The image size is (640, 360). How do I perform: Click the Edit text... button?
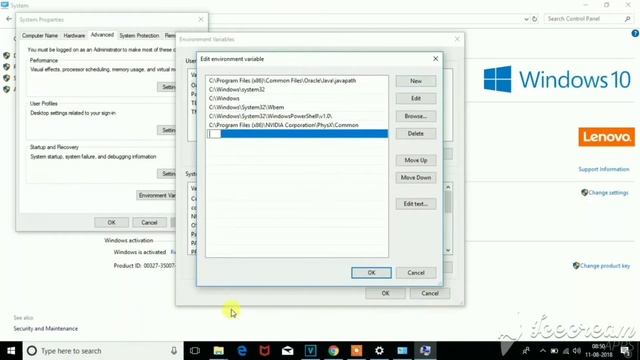tap(416, 204)
